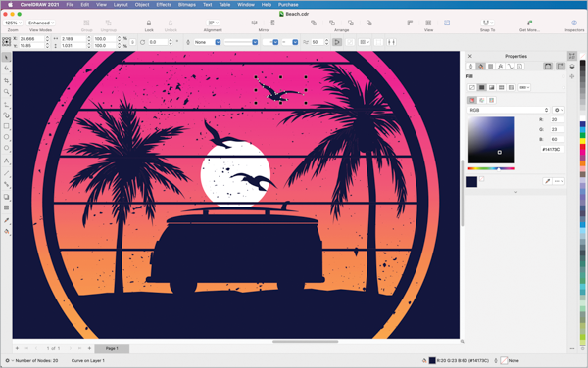Open the Fill tab in Properties

tap(481, 67)
